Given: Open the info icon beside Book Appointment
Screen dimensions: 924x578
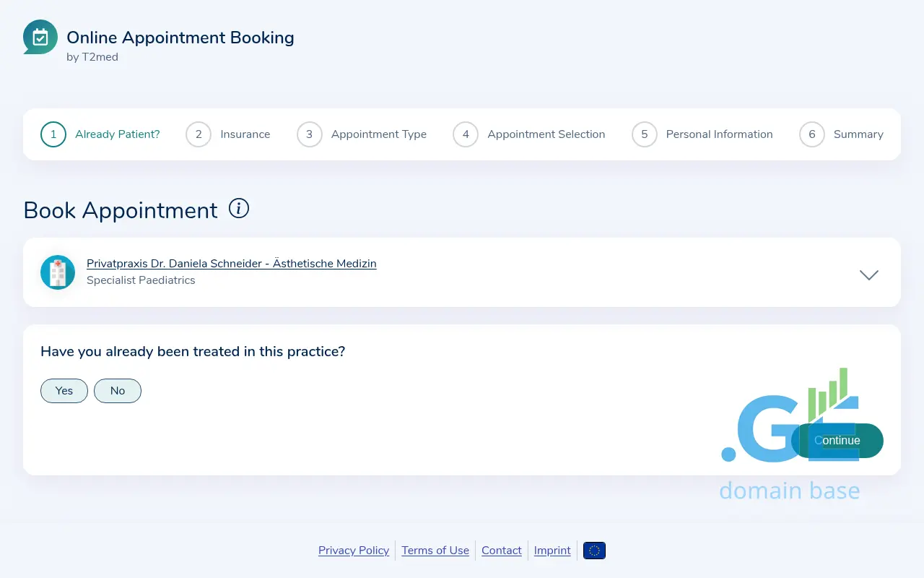Looking at the screenshot, I should [238, 209].
